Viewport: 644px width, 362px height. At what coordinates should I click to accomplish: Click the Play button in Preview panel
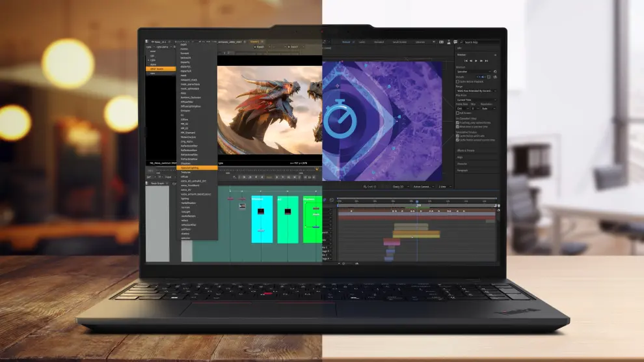(x=477, y=61)
